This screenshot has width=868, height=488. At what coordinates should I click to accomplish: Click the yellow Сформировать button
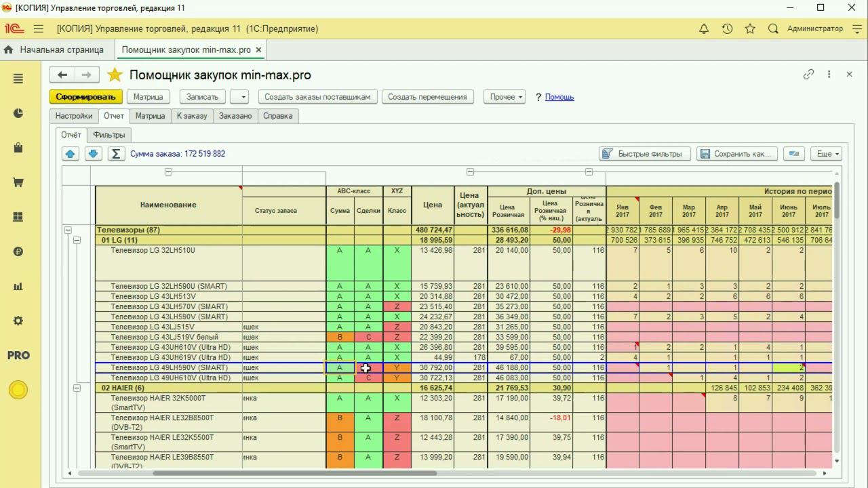(87, 97)
